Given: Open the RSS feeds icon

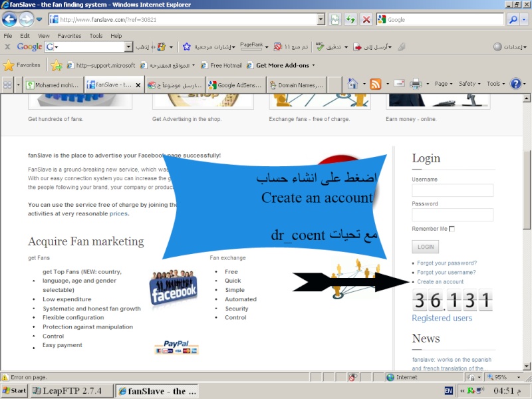Looking at the screenshot, I should coord(376,84).
